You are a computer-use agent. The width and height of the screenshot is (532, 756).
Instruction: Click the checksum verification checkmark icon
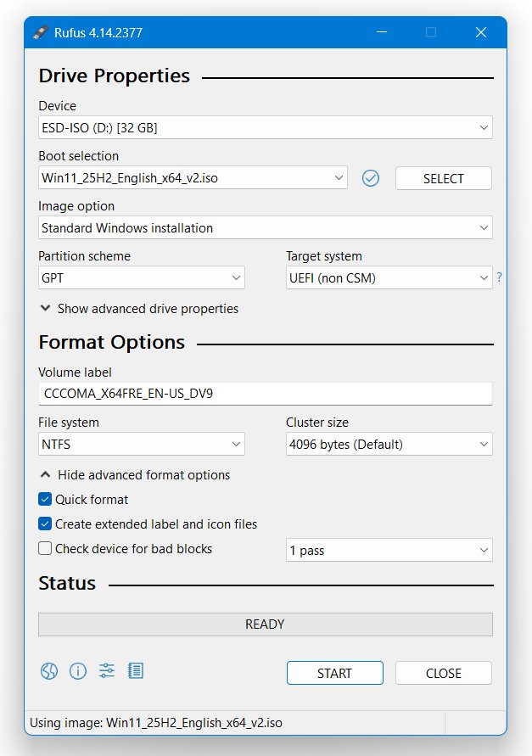pos(371,178)
